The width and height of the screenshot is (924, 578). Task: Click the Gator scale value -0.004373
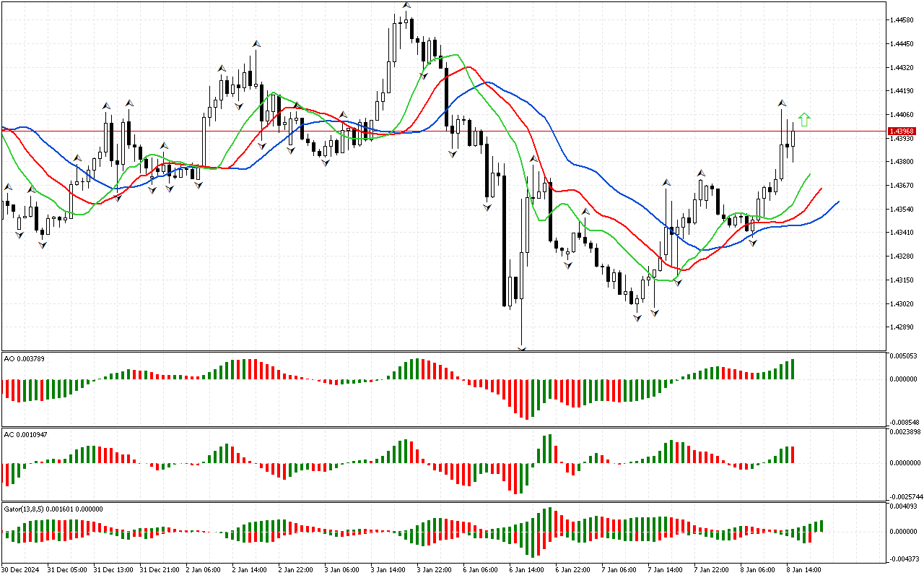tap(904, 558)
